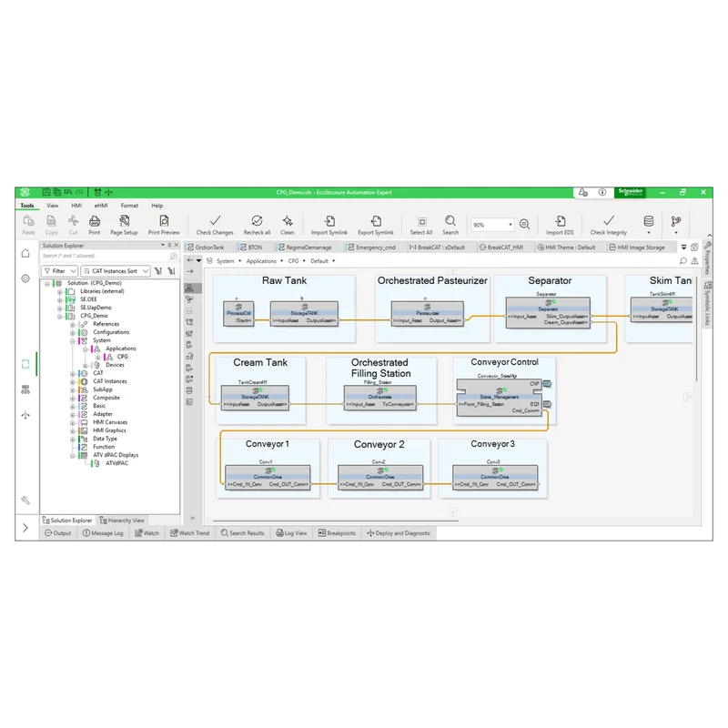Open the Message Log tab
The width and height of the screenshot is (728, 728).
coord(103,533)
